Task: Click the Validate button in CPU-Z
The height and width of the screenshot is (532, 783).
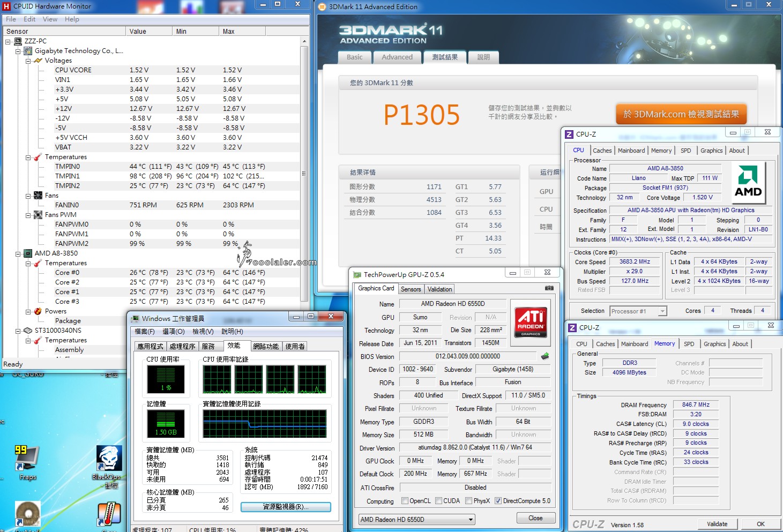Action: [x=717, y=524]
